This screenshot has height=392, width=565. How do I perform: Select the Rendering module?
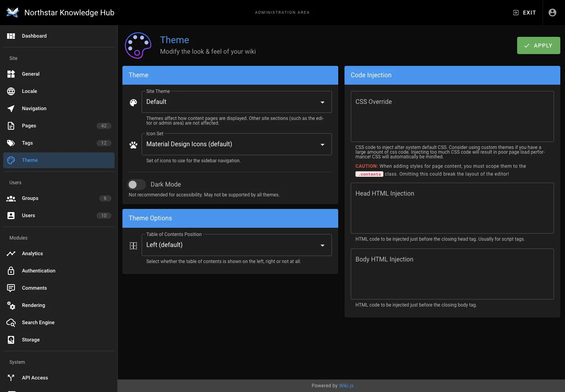point(59,305)
